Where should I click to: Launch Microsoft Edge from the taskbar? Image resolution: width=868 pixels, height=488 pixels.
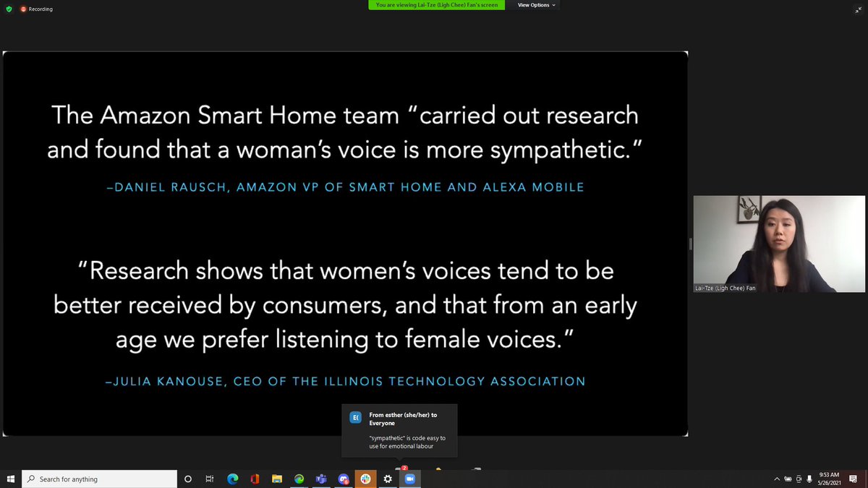[232, 479]
